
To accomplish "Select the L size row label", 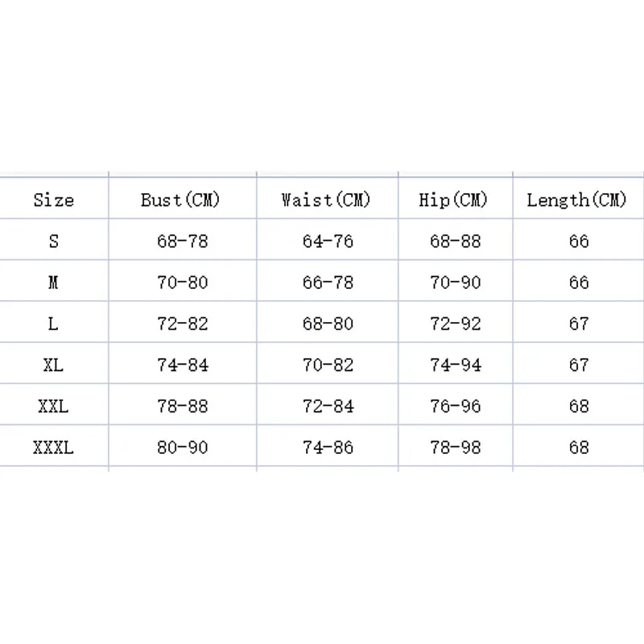I will coord(53,324).
